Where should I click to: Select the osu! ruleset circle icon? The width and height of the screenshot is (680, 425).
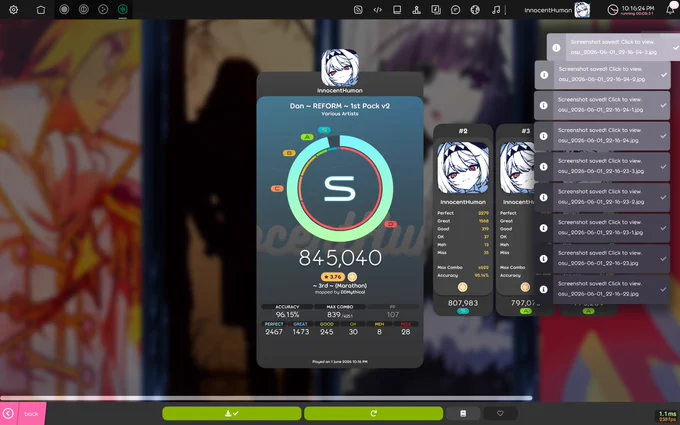64,9
